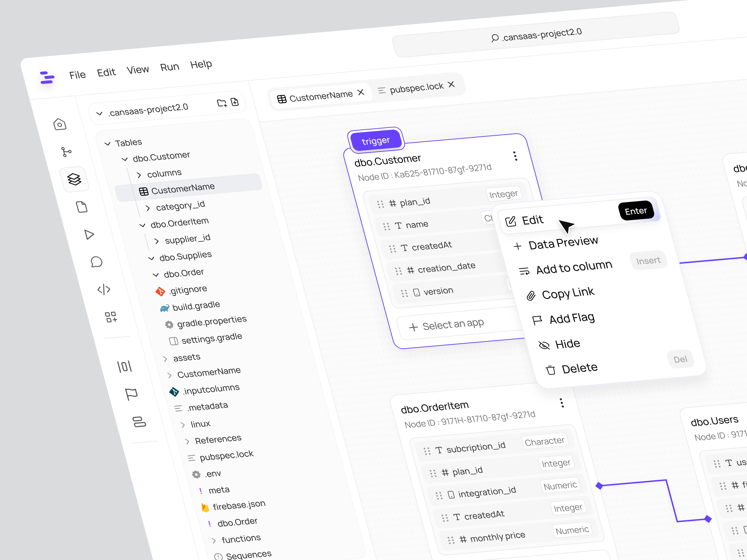Select the layers stack sidebar icon
747x560 pixels.
point(74,179)
